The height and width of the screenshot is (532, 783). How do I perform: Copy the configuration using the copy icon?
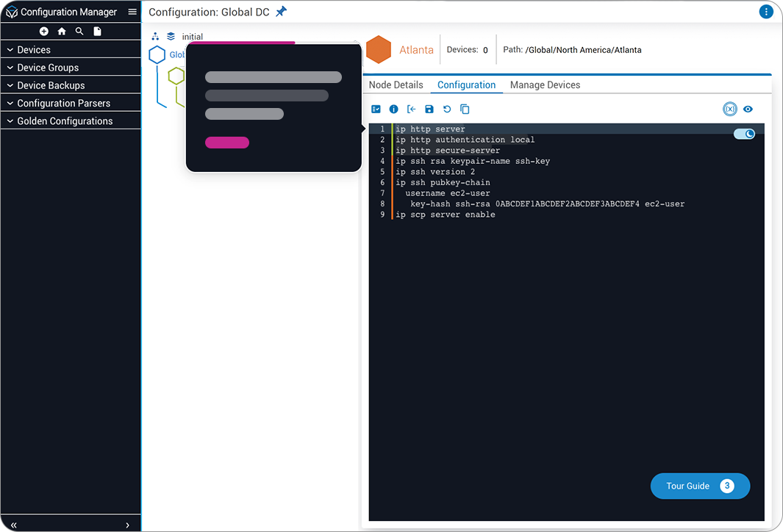tap(464, 109)
